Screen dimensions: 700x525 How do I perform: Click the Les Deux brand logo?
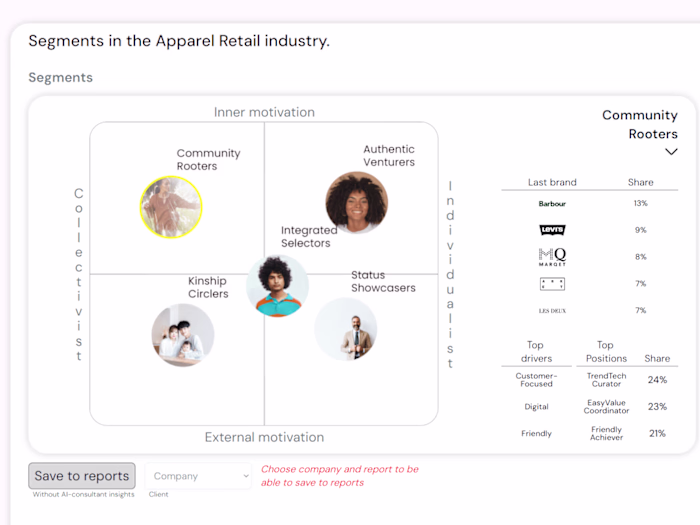pyautogui.click(x=552, y=311)
